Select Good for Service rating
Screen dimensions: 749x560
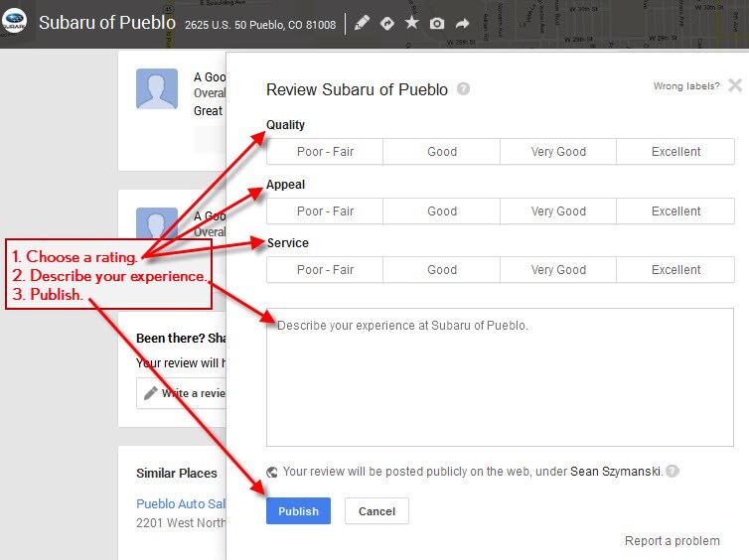pos(442,270)
